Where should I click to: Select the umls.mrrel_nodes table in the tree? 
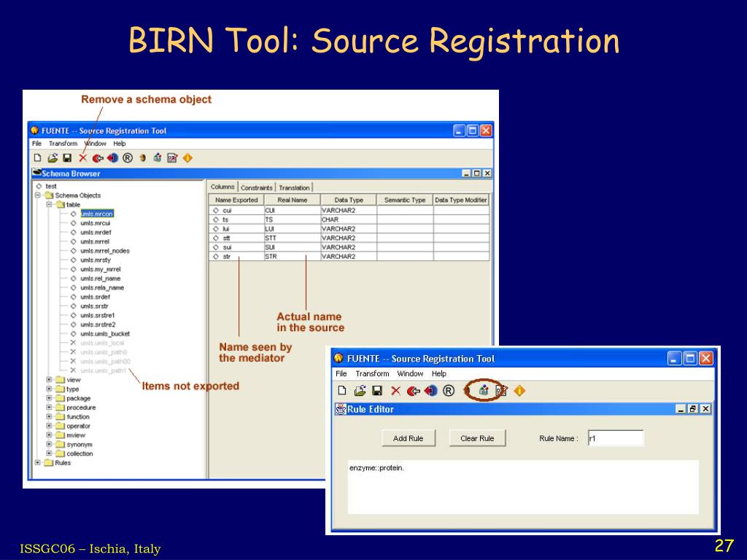click(x=105, y=251)
